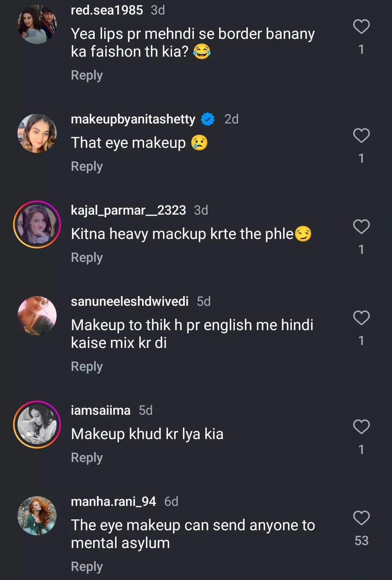Reply to red.sea1985's comment
The width and height of the screenshot is (392, 580).
87,75
